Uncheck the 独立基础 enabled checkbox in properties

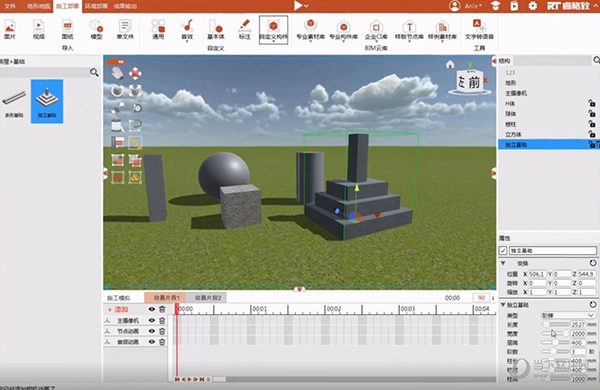click(503, 251)
